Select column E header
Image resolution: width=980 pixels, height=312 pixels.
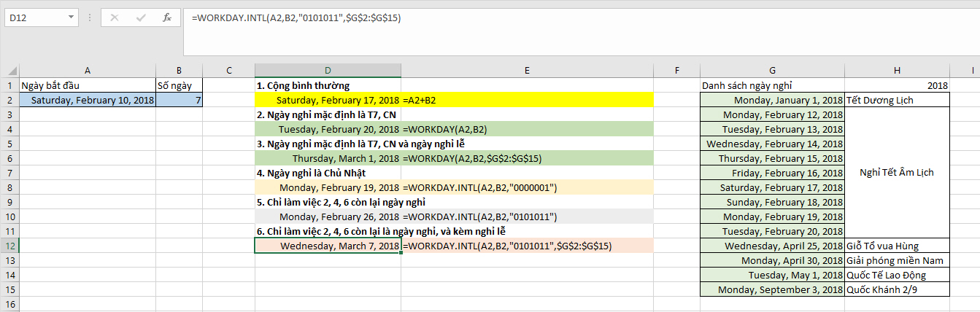pos(526,70)
